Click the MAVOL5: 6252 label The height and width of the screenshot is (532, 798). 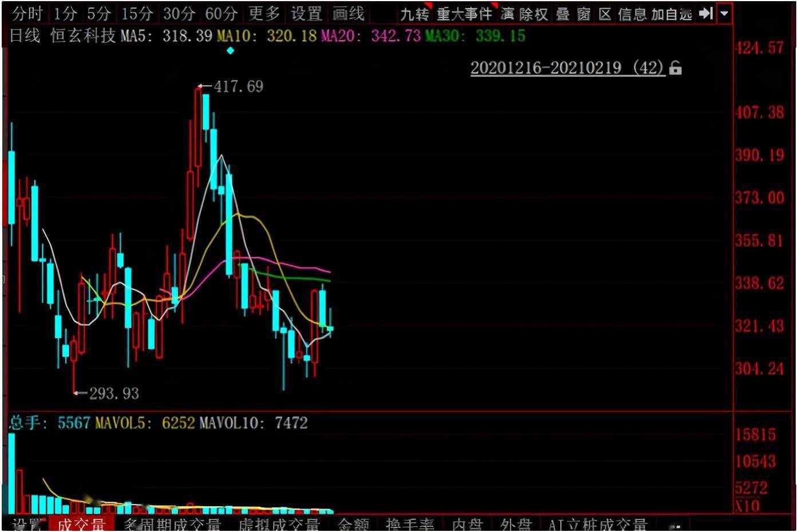point(145,423)
